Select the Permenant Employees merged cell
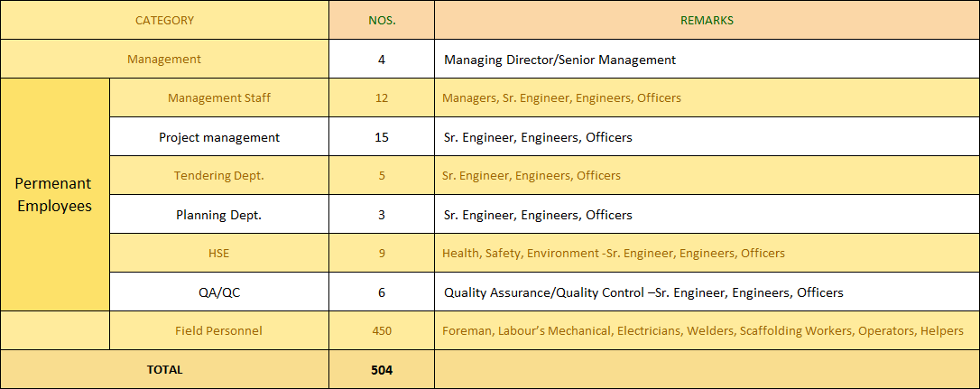Viewport: 980px width, 389px height. (54, 194)
